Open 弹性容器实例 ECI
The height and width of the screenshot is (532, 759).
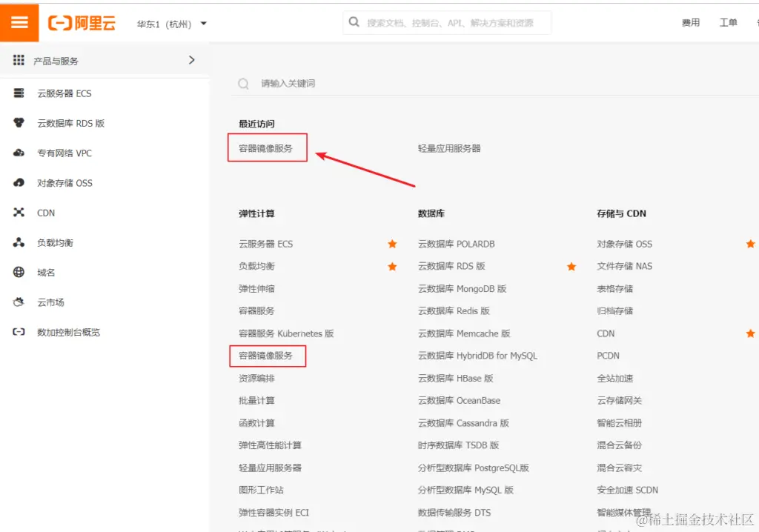point(274,513)
